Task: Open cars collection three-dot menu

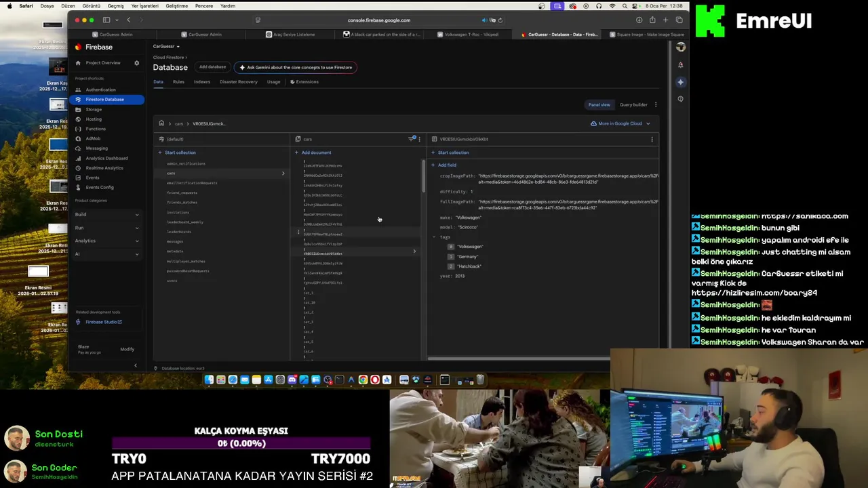Action: 419,139
